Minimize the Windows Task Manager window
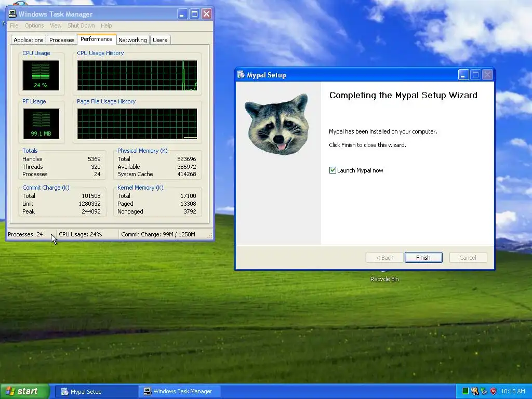 pos(182,14)
